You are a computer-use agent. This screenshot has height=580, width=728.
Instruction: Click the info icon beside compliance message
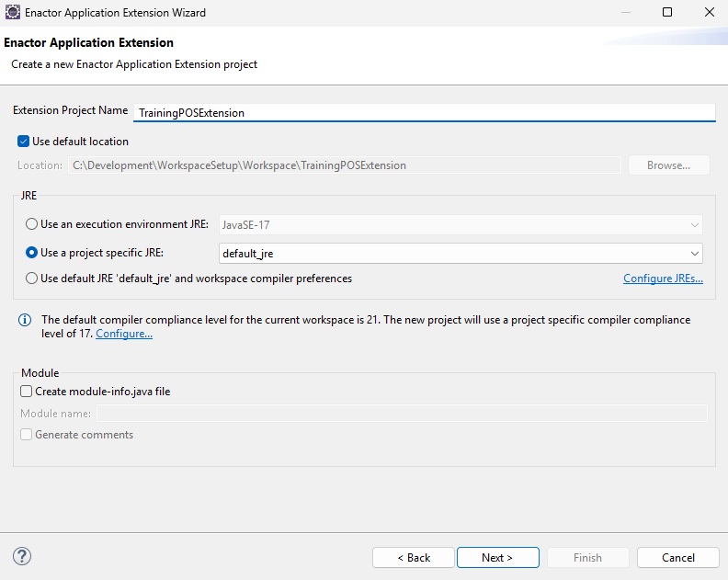[25, 320]
